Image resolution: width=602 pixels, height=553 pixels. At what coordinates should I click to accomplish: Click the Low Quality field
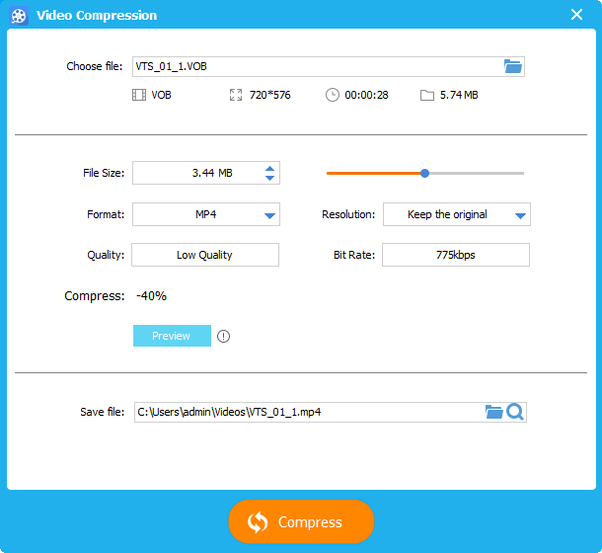tap(205, 255)
